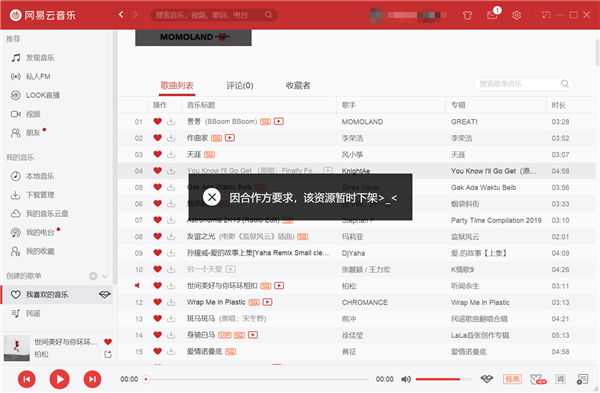Unlike song 02 作曲家
This screenshot has width=600, height=393.
click(x=157, y=138)
